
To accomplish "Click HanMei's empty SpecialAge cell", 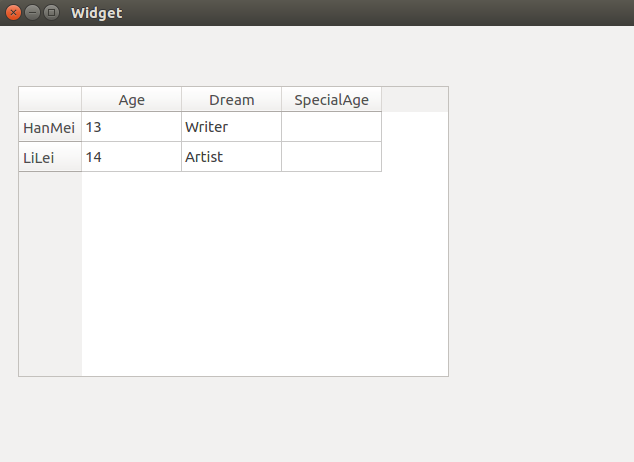I will 331,127.
